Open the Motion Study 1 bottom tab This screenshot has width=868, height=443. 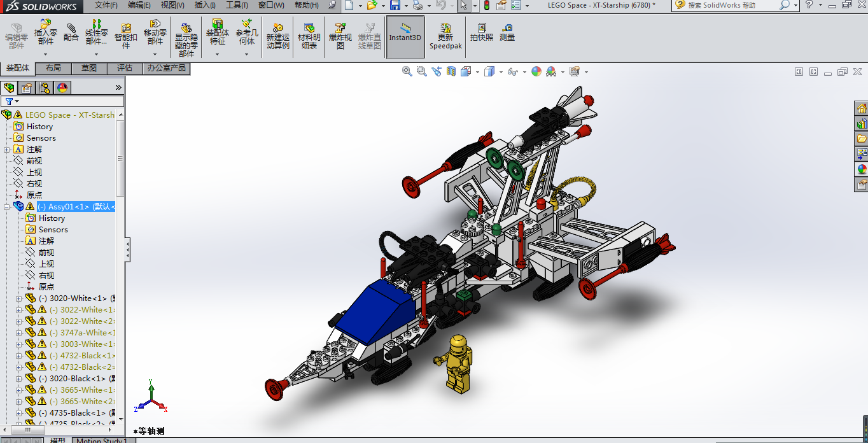pyautogui.click(x=102, y=440)
